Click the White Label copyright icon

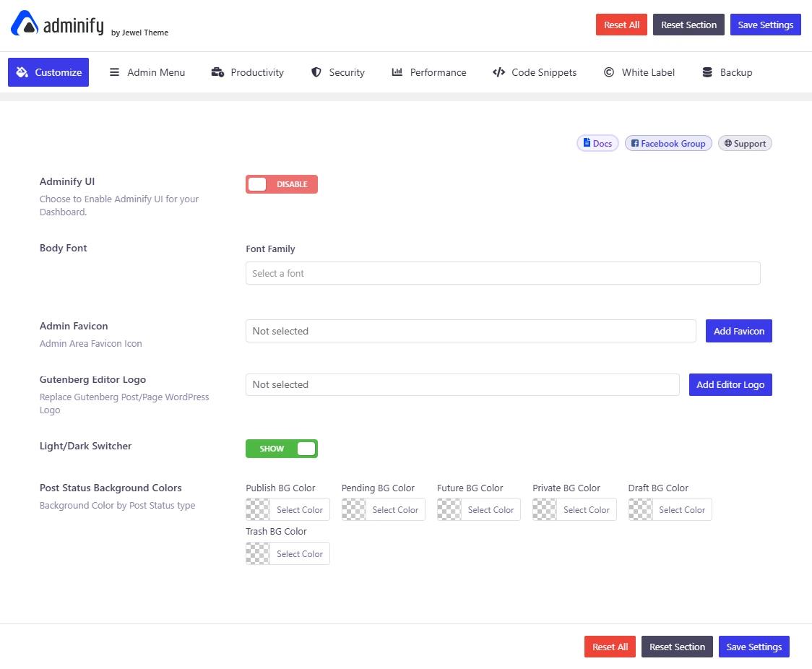[x=610, y=72]
